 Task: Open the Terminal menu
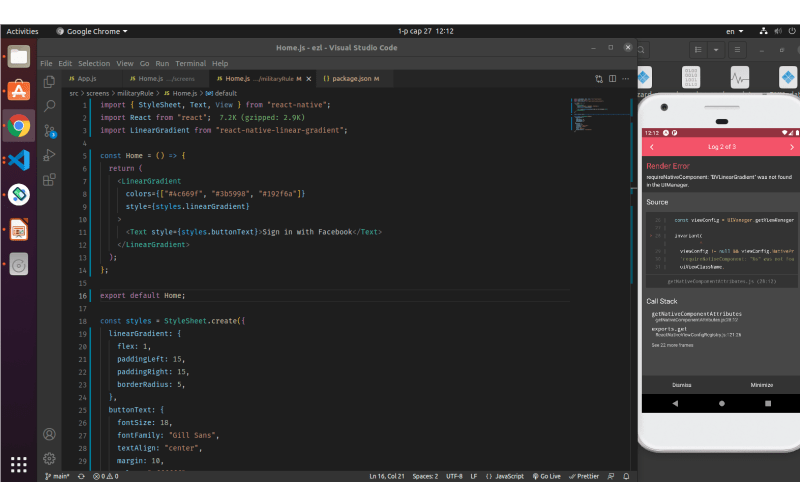point(190,63)
